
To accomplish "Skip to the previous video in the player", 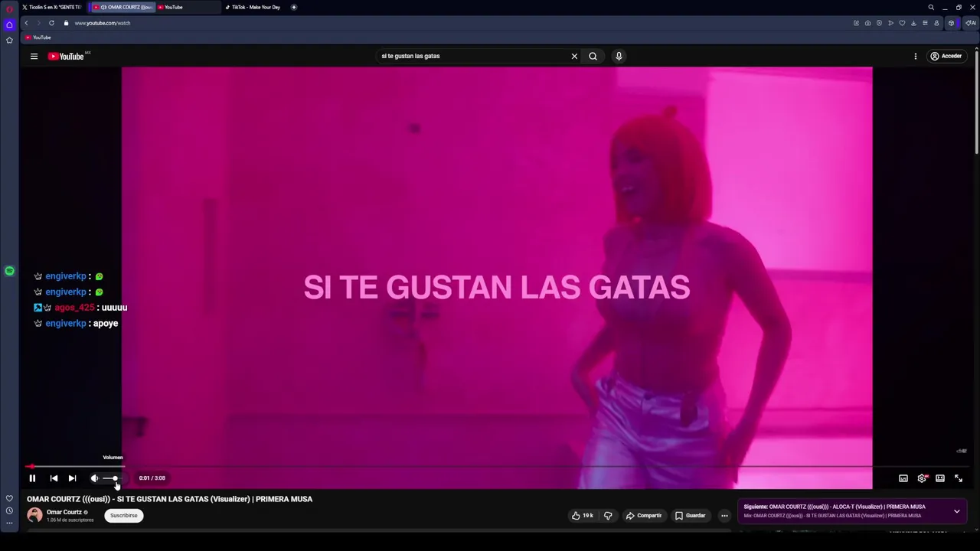I will tap(54, 478).
